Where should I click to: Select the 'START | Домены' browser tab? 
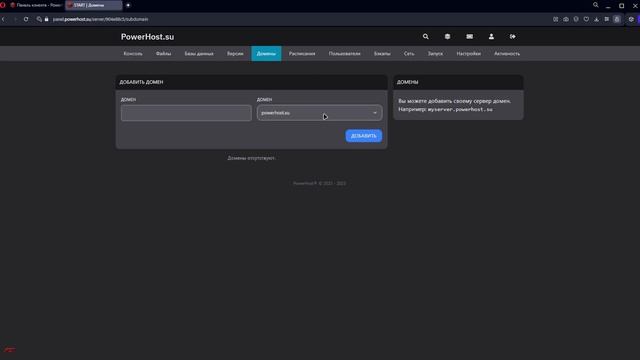click(93, 5)
